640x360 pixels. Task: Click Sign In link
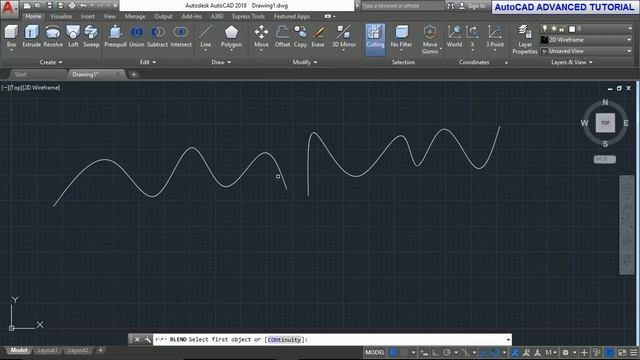coord(476,6)
